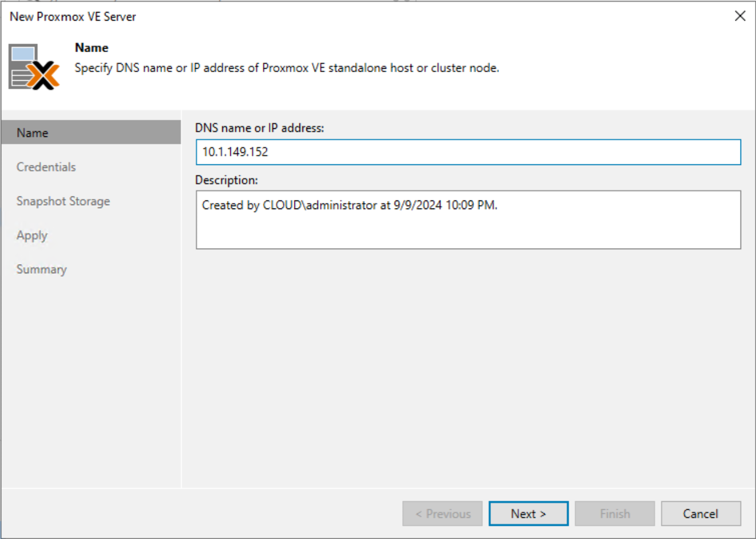The width and height of the screenshot is (756, 539).
Task: Proceed with the Next button
Action: pos(528,513)
